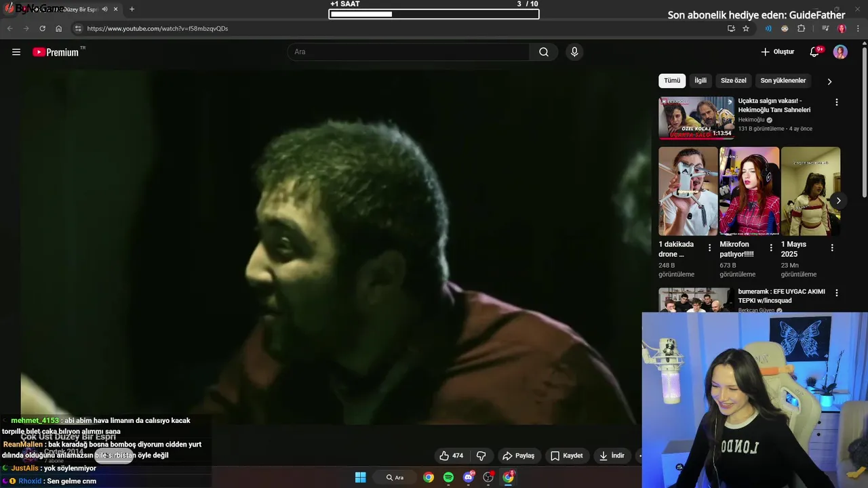868x488 pixels.
Task: Open options for Uçakta salgın vakası video
Action: click(x=836, y=102)
